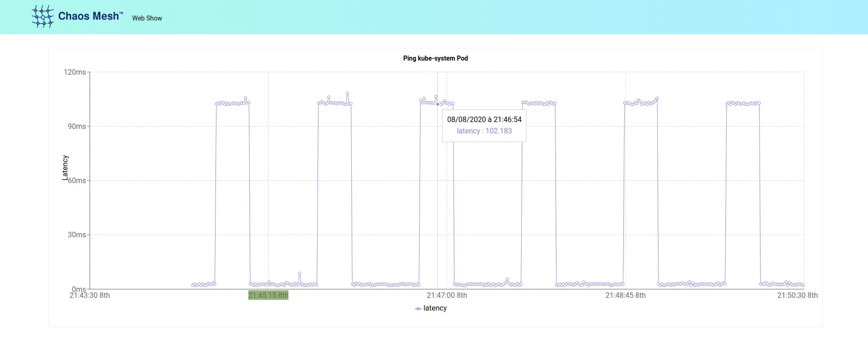
Task: Click the highlighted 21:45:15 8th axis label
Action: (268, 296)
